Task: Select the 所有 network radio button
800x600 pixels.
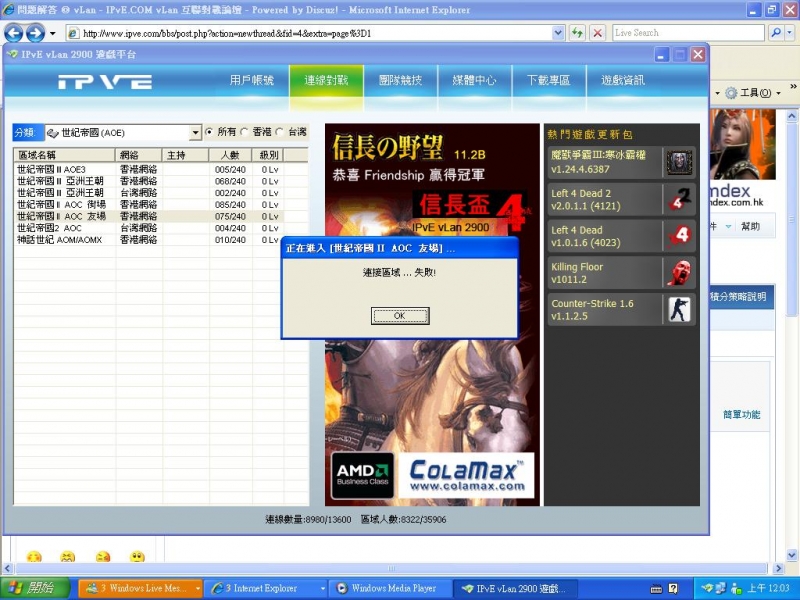Action: click(x=209, y=132)
